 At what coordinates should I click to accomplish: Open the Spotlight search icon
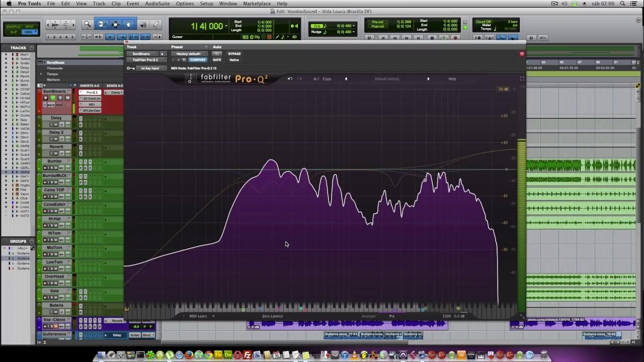click(623, 4)
